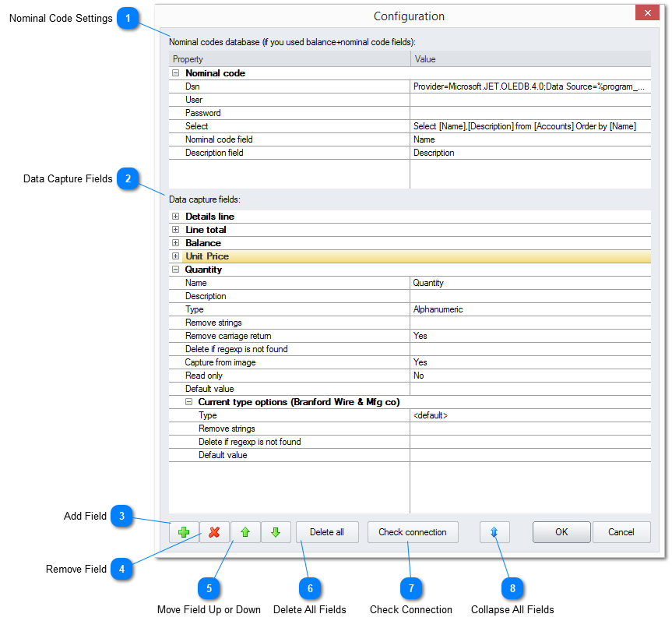Confirm settings with OK
This screenshot has height=628, width=672.
coord(561,532)
